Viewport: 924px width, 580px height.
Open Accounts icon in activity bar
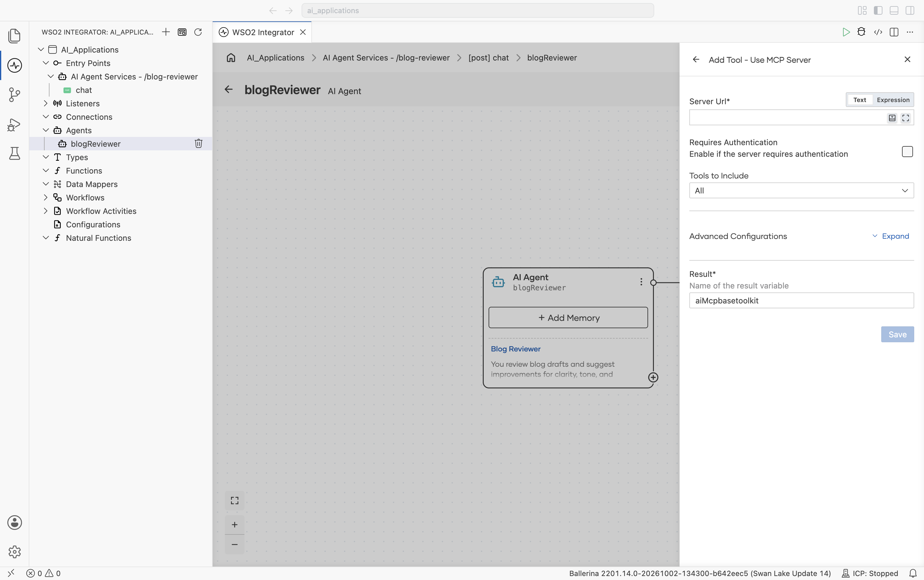pos(15,523)
